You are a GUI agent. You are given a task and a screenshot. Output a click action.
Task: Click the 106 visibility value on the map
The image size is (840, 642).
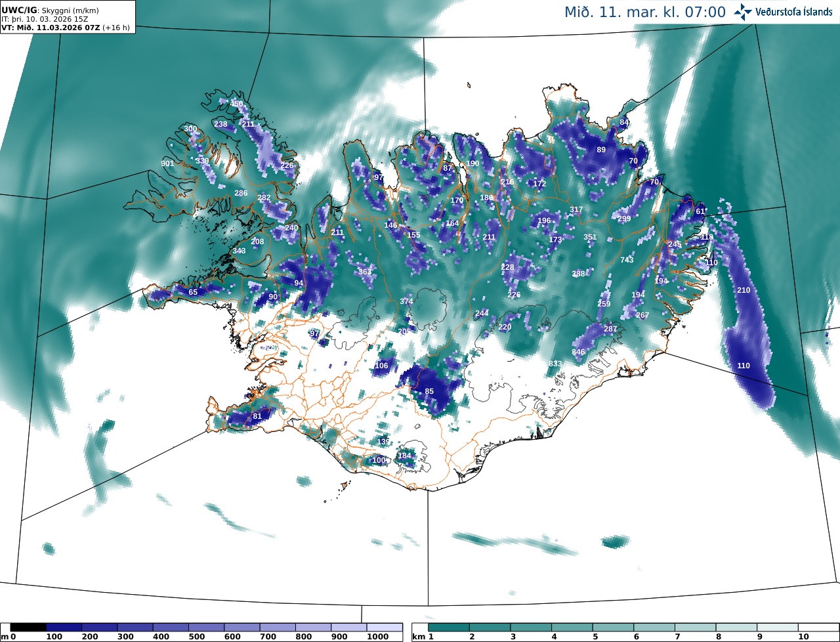[381, 366]
